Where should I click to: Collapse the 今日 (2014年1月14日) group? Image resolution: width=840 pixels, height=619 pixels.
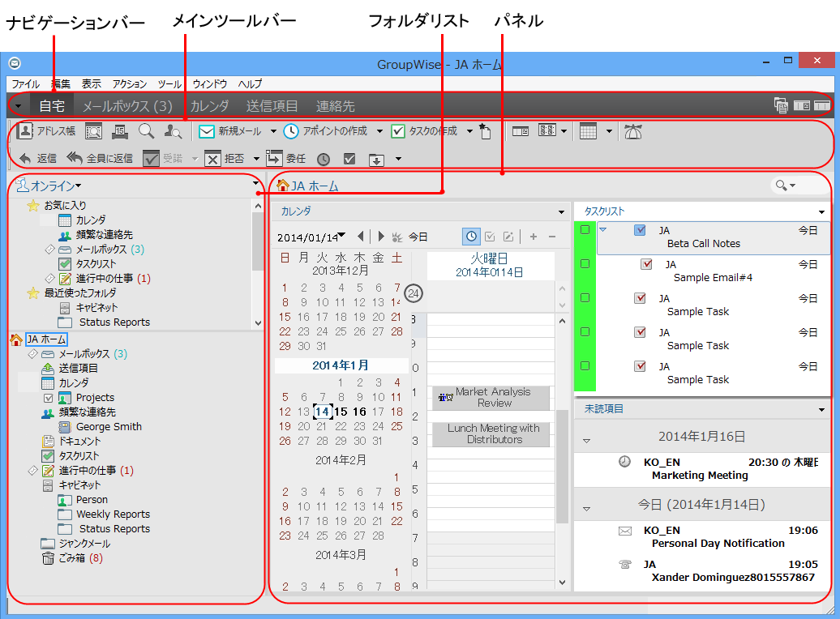586,509
